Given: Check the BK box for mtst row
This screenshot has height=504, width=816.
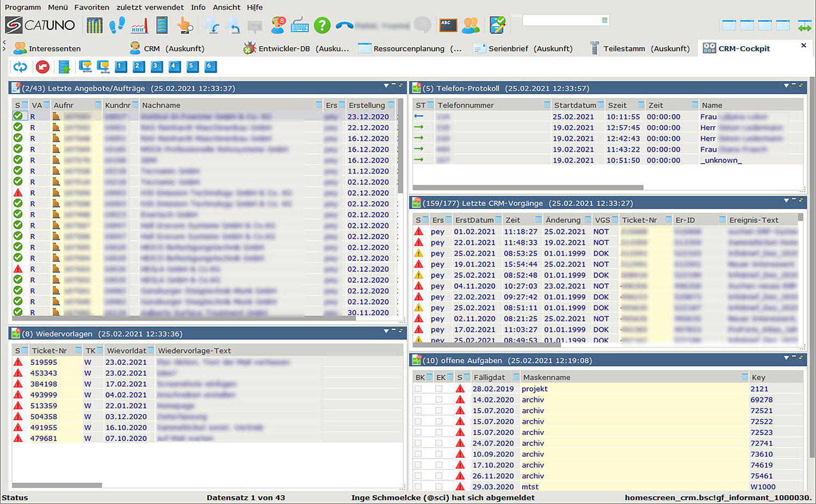Looking at the screenshot, I should (x=418, y=487).
